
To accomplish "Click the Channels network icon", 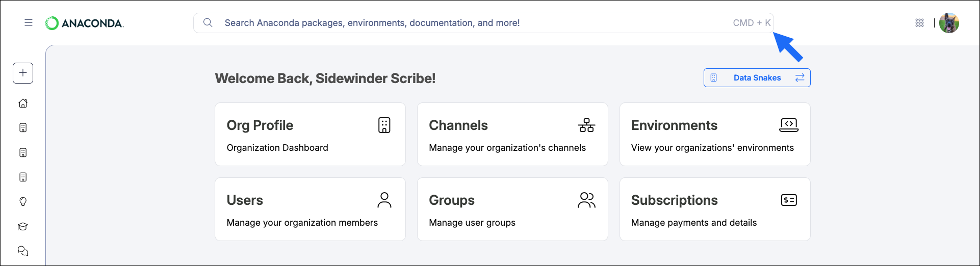I will pyautogui.click(x=586, y=125).
